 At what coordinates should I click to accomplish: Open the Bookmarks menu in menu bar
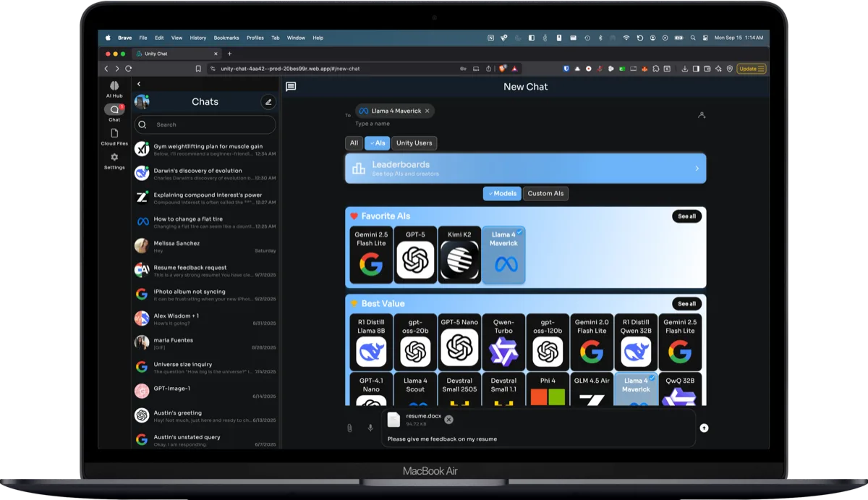226,38
